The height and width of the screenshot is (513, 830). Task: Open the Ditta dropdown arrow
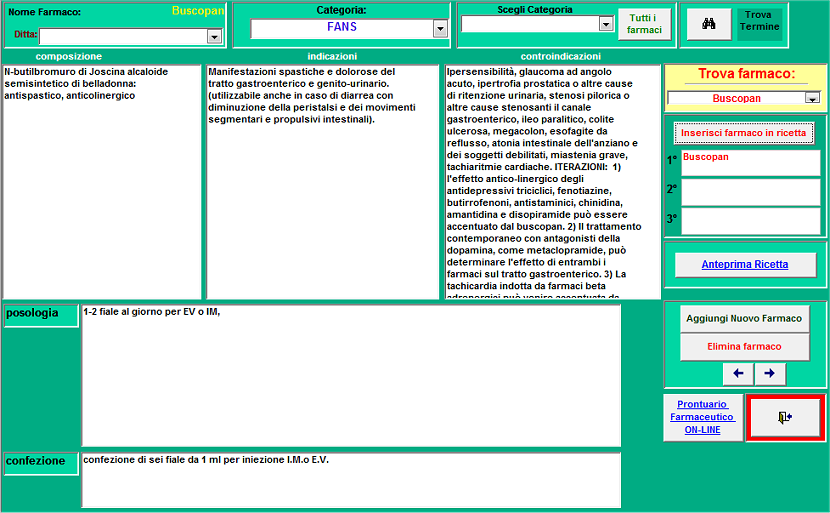coord(214,37)
